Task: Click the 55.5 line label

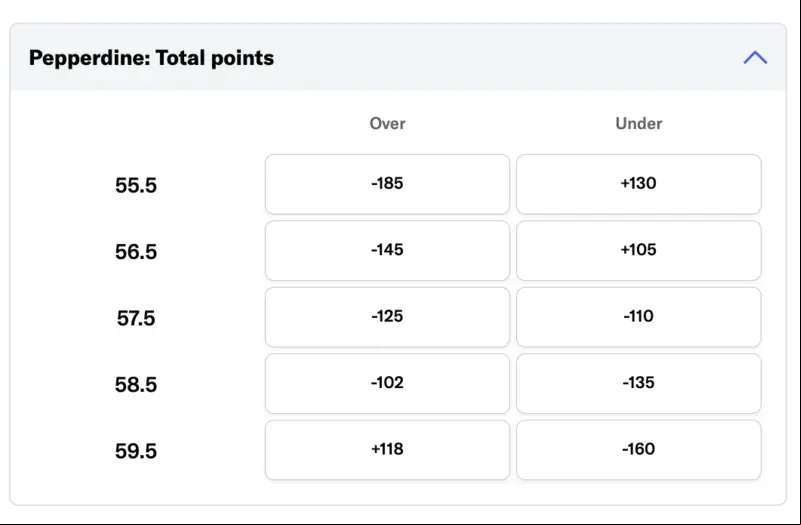Action: pyautogui.click(x=136, y=185)
